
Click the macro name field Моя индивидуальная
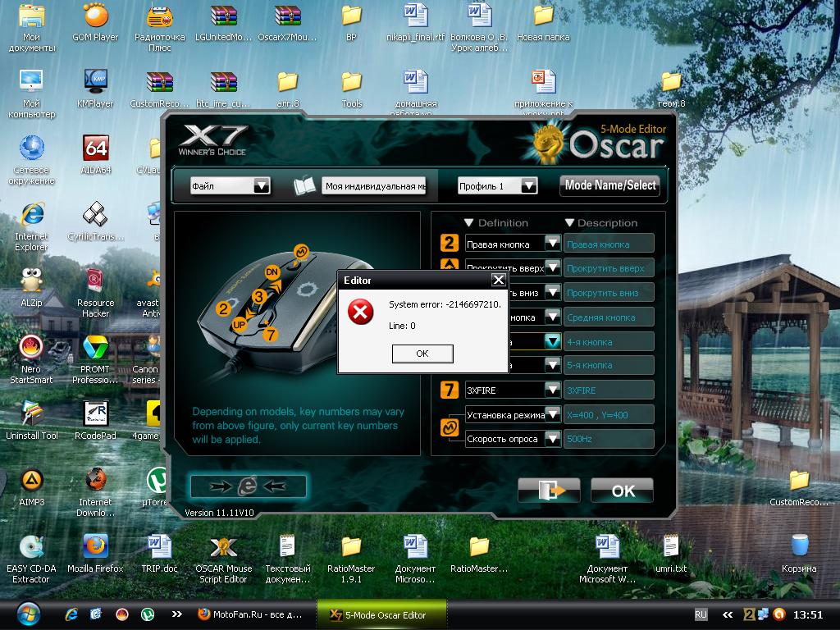click(374, 186)
